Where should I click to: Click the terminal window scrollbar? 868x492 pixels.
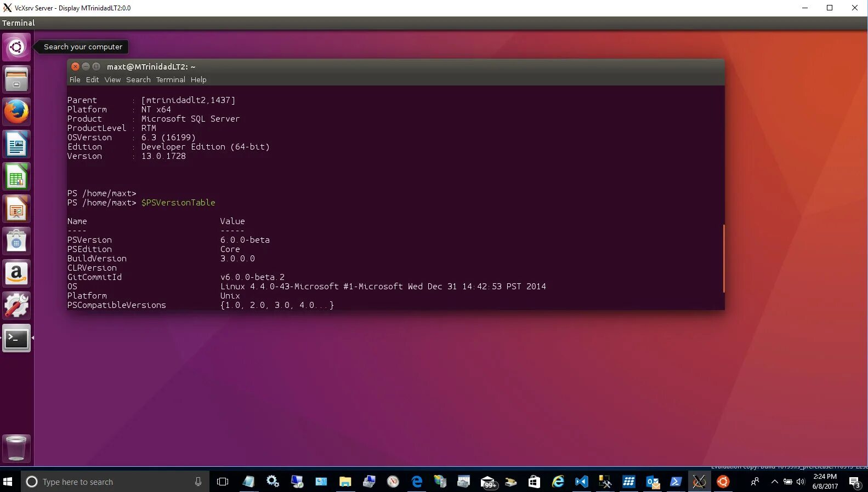[x=724, y=258]
